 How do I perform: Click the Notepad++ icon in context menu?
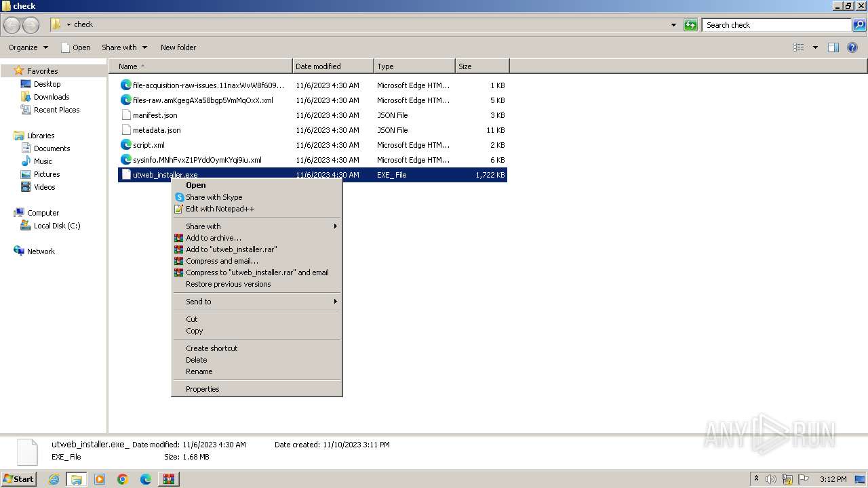point(179,209)
